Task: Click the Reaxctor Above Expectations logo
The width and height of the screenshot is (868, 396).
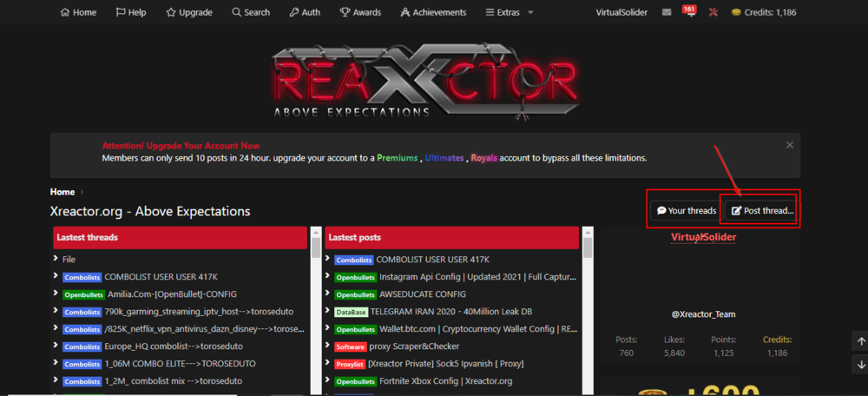Action: click(x=424, y=82)
